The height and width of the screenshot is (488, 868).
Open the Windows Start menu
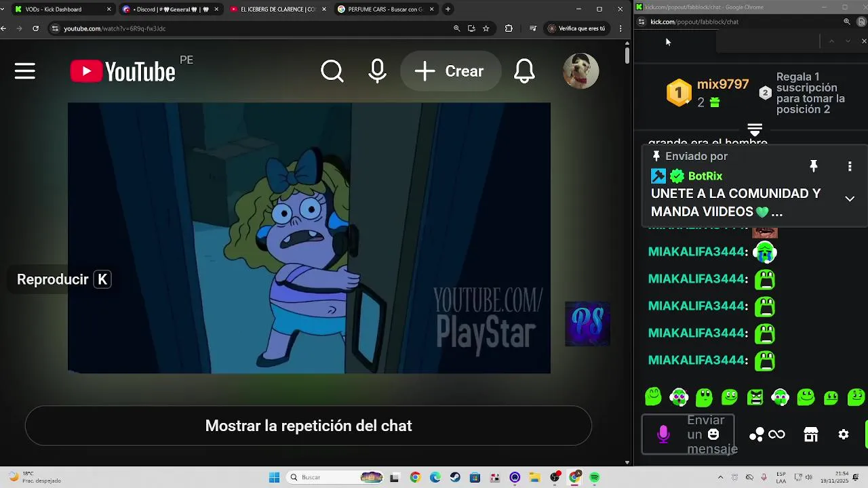(274, 477)
